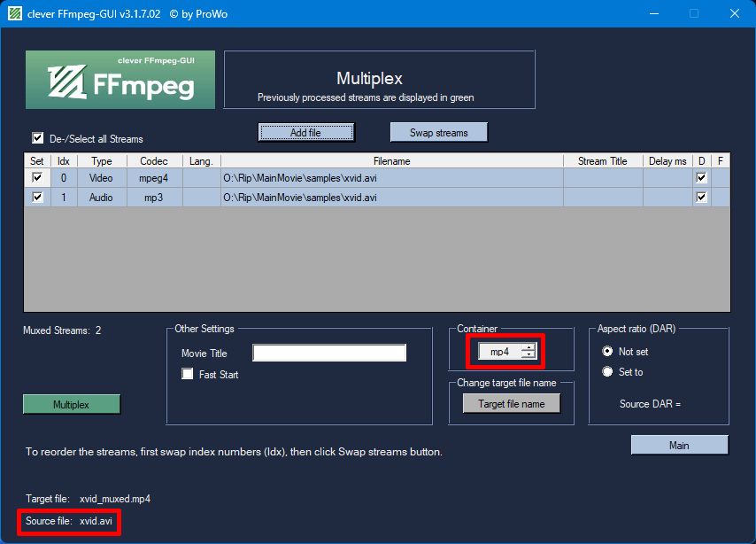Screen dimensions: 756x544
Task: Click xvid.avi filename in the Audio row
Action: click(392, 197)
